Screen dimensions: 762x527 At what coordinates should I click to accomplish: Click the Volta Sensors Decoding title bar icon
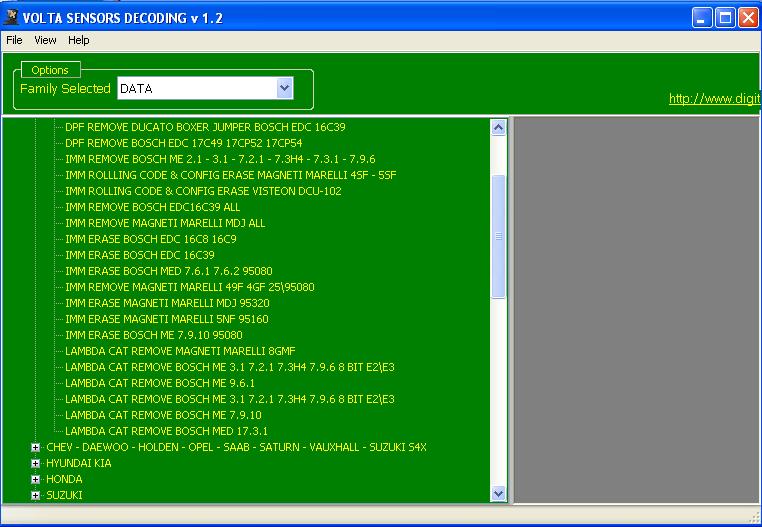pyautogui.click(x=11, y=18)
